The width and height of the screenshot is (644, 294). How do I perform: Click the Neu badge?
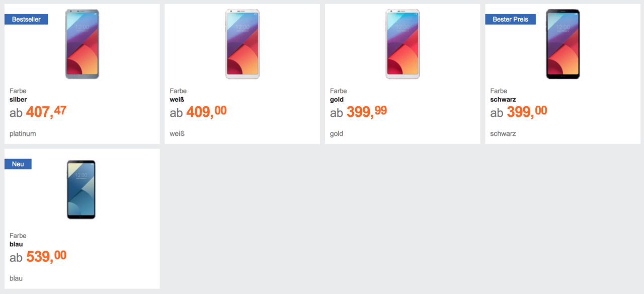tap(18, 164)
